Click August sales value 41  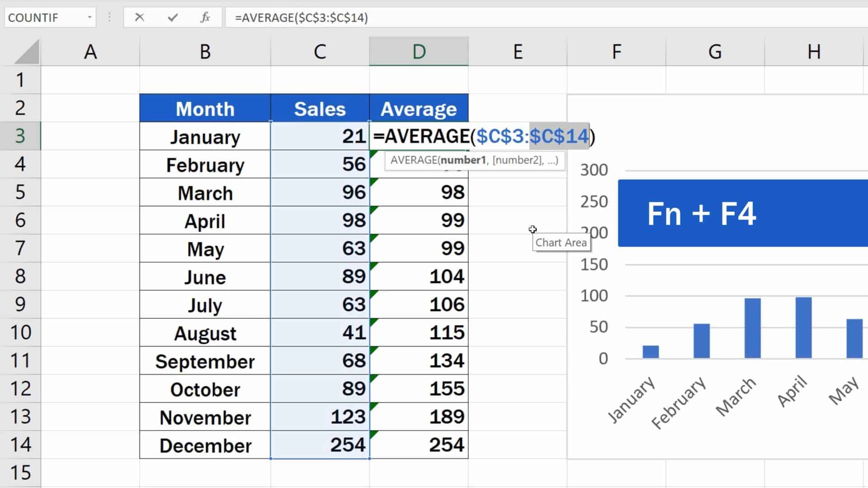[320, 333]
